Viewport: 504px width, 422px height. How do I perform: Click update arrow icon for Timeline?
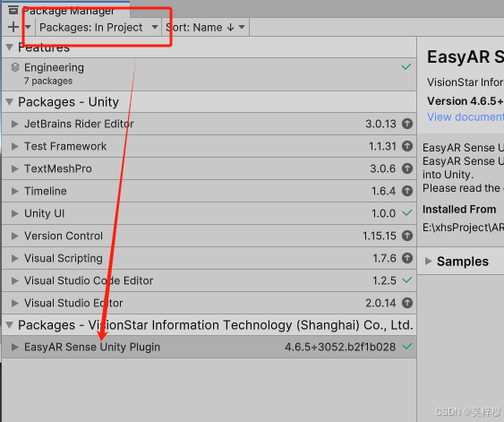pyautogui.click(x=407, y=191)
